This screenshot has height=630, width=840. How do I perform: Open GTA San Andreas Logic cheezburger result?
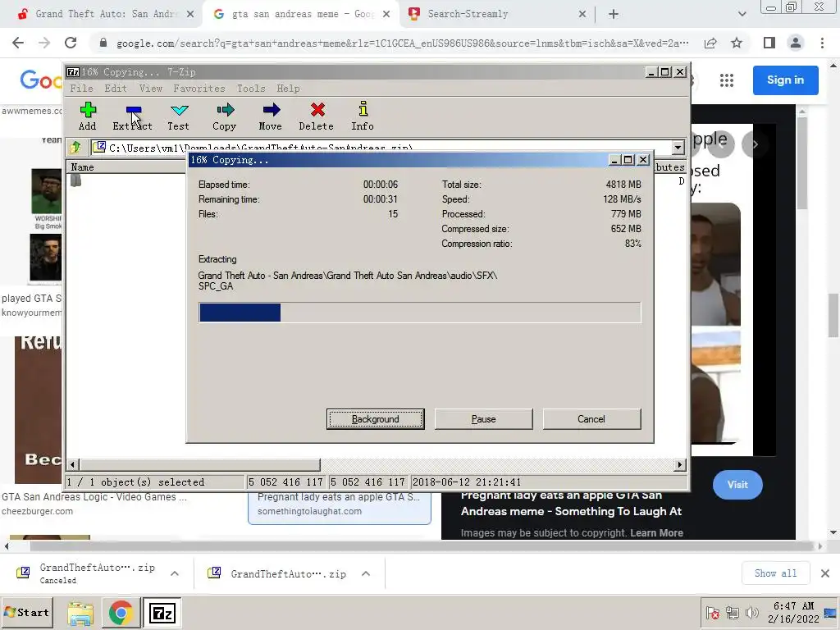coord(94,504)
